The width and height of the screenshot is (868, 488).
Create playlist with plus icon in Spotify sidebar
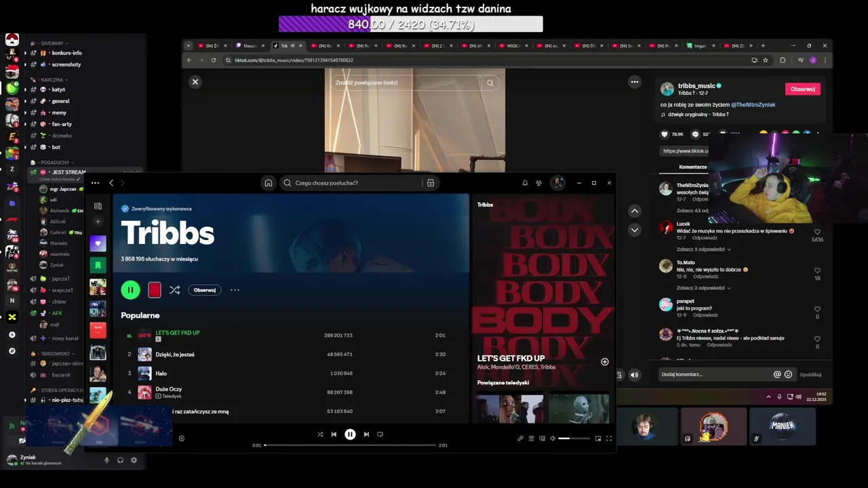coord(98,222)
